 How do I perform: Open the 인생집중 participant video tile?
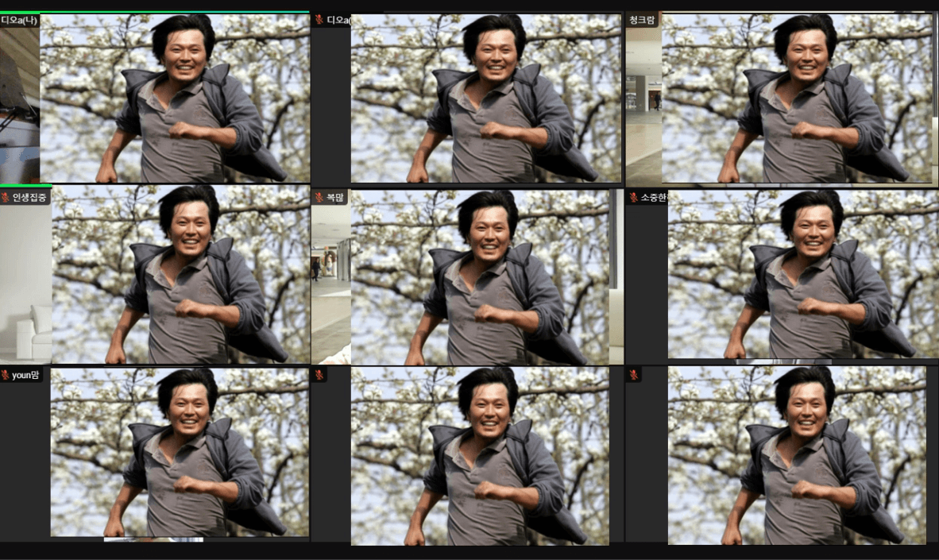(155, 274)
